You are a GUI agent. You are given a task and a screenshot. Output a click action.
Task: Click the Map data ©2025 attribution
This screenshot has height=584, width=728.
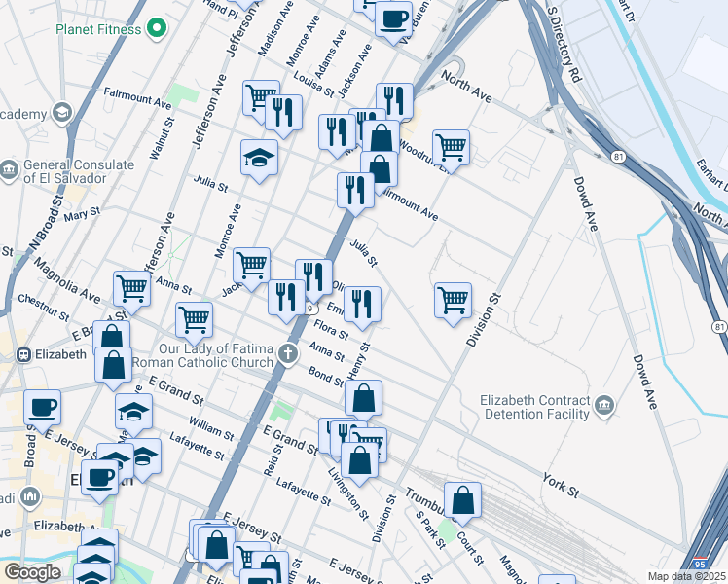[687, 576]
